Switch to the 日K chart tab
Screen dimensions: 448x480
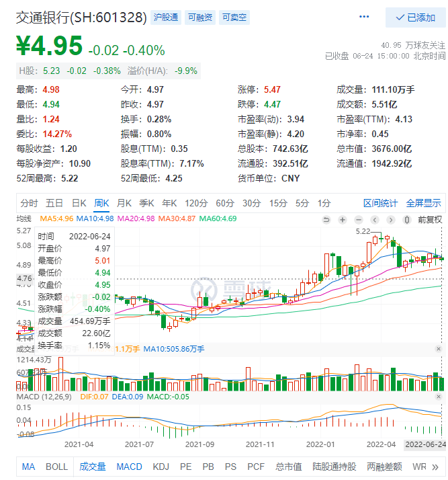point(79,203)
